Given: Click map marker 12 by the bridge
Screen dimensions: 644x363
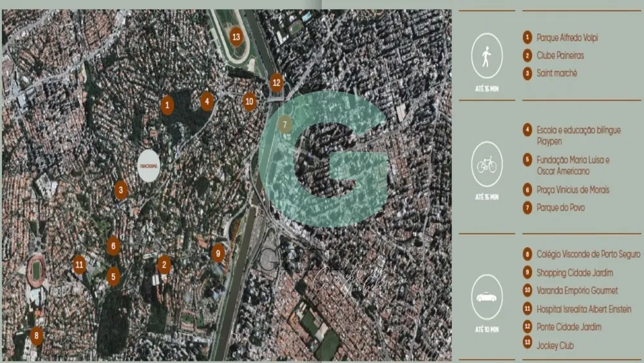Looking at the screenshot, I should (x=276, y=83).
